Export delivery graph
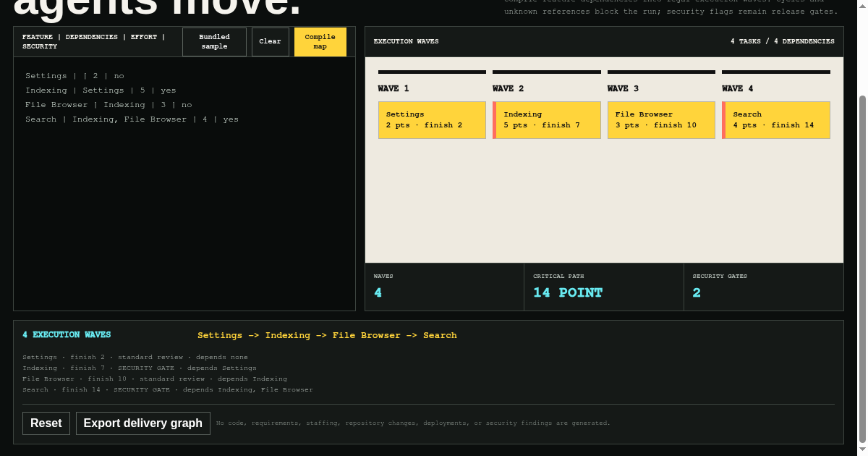This screenshot has width=868, height=456. [143, 423]
